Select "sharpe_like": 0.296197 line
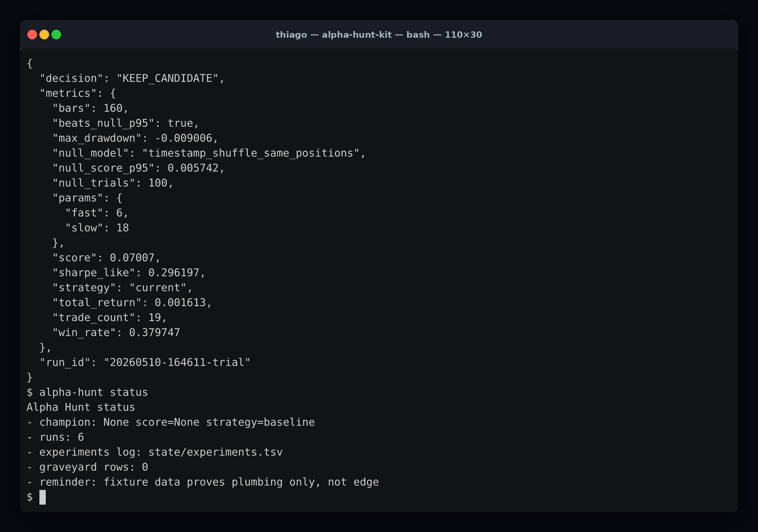This screenshot has height=532, width=758. point(129,273)
